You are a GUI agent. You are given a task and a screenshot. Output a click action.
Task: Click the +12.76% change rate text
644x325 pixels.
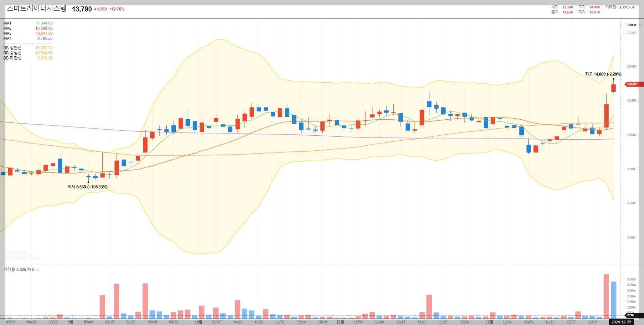point(117,9)
